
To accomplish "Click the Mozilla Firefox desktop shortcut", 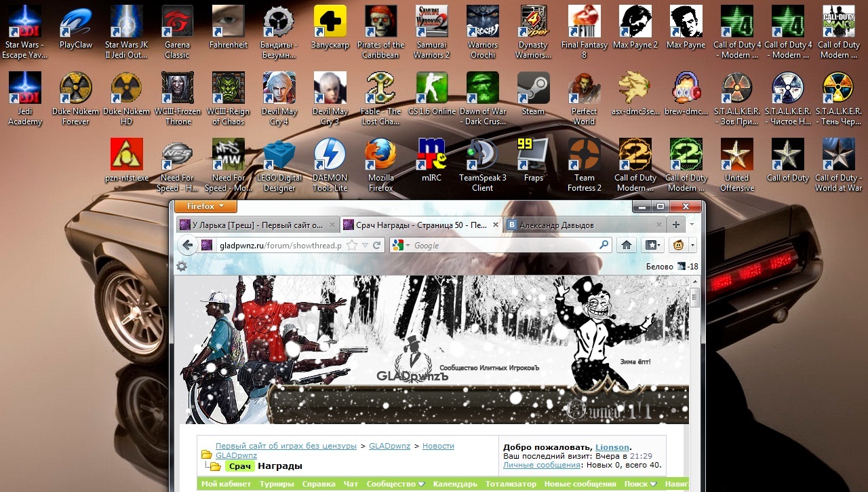I will (381, 165).
